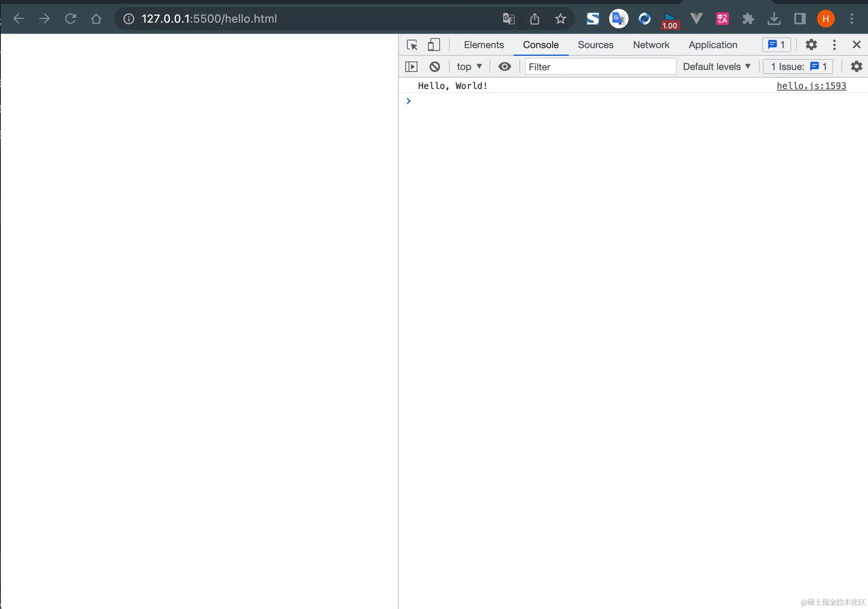Reload the hello.html page
Viewport: 868px width, 609px height.
[x=71, y=19]
